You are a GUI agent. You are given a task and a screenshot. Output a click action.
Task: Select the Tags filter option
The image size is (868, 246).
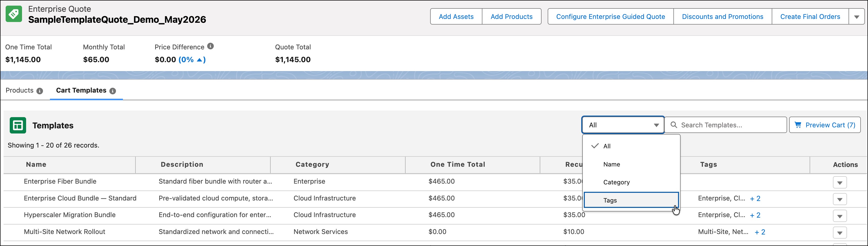[631, 200]
